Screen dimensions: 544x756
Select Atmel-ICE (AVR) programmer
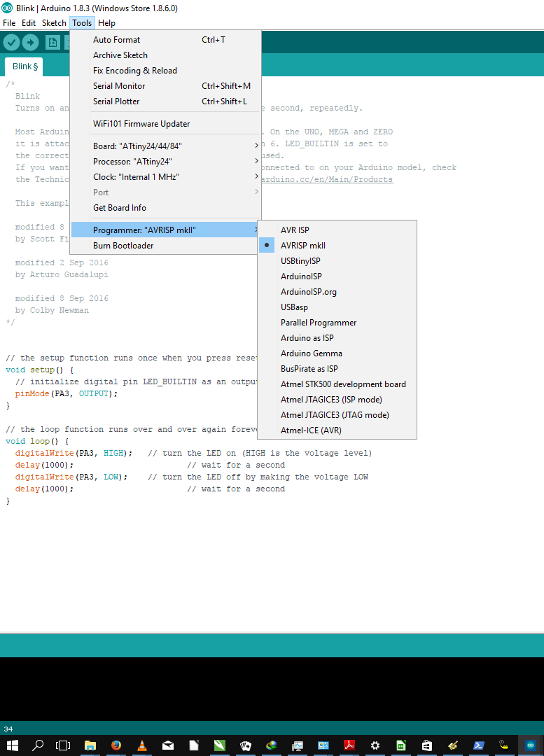[x=337, y=430]
